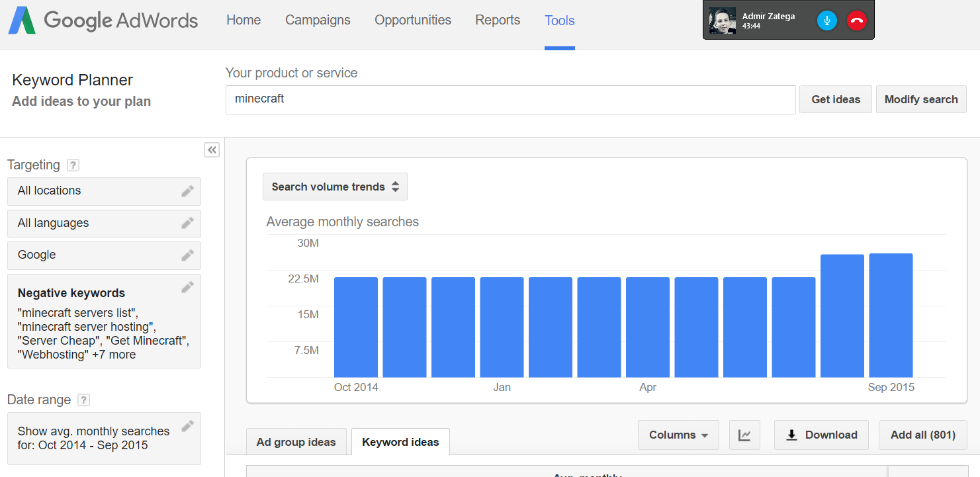Viewport: 980px width, 477px height.
Task: Click the product or service input field
Action: pyautogui.click(x=510, y=100)
